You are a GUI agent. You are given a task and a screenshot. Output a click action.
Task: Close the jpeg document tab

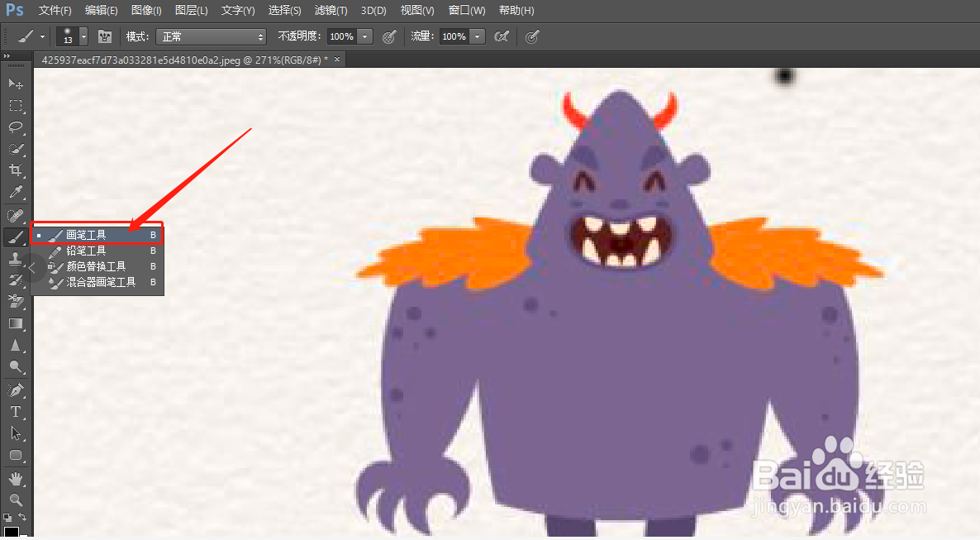(337, 60)
